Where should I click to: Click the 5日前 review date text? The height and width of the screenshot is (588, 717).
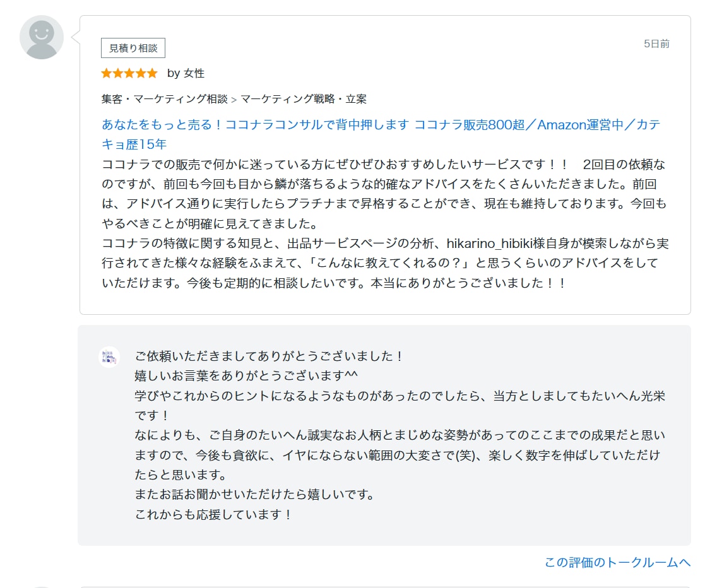656,44
